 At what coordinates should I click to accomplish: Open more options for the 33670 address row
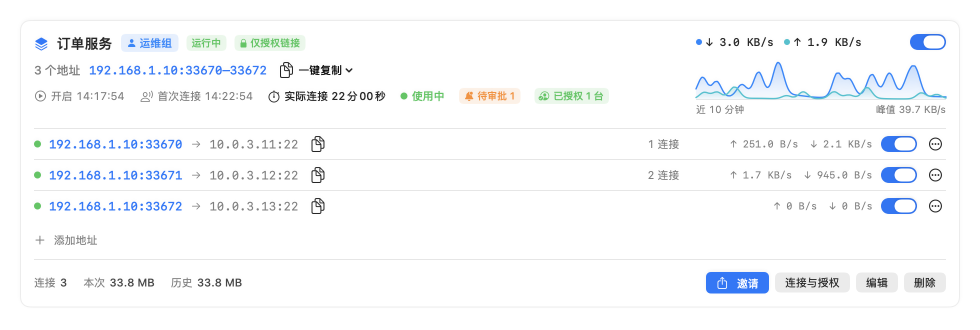[935, 144]
